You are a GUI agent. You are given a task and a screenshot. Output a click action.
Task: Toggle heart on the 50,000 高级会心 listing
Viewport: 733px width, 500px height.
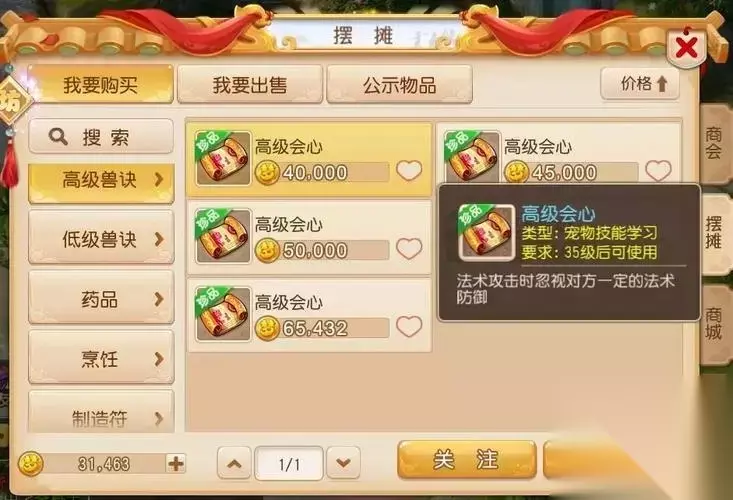pos(409,249)
